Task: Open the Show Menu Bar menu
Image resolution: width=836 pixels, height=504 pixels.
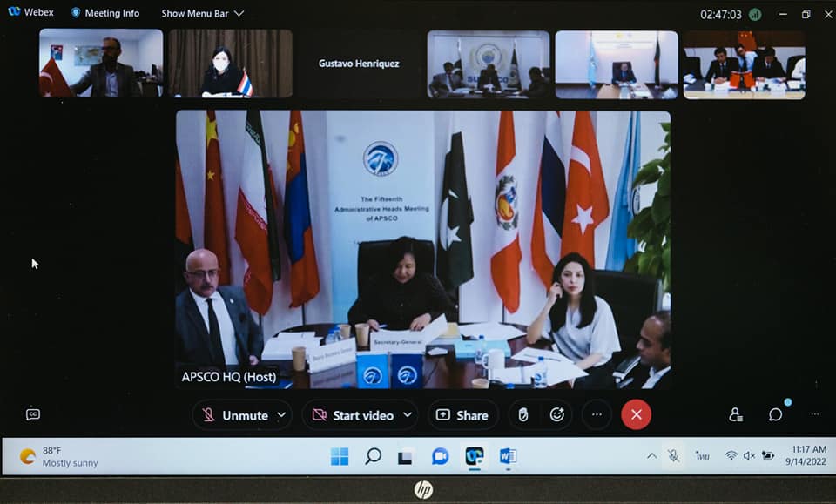Action: tap(202, 14)
